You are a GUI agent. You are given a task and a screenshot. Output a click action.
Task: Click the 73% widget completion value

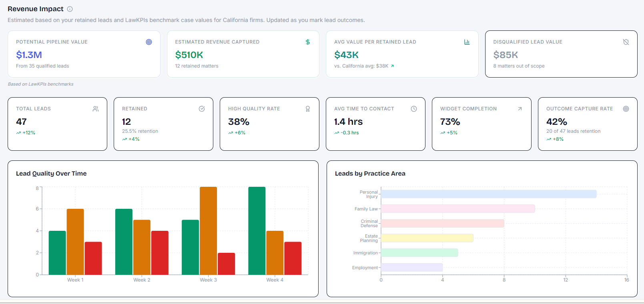(450, 122)
